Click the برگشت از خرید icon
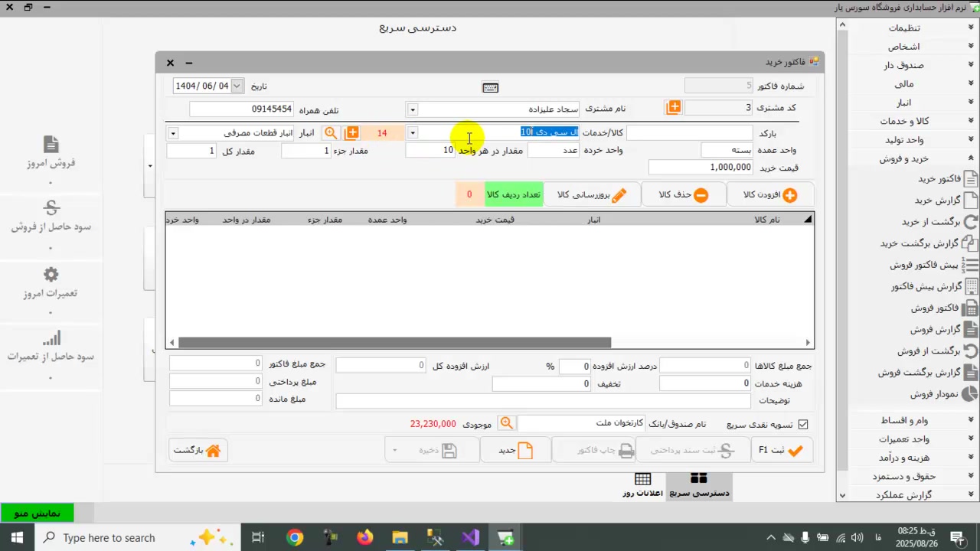Image resolution: width=980 pixels, height=551 pixels. coord(970,222)
